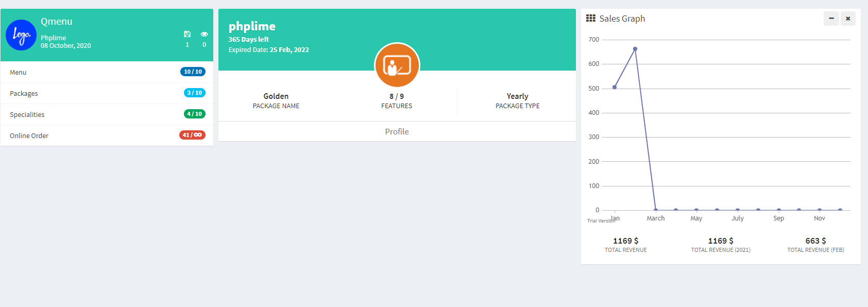The width and height of the screenshot is (868, 307).
Task: Click the January data point on graph
Action: 615,87
